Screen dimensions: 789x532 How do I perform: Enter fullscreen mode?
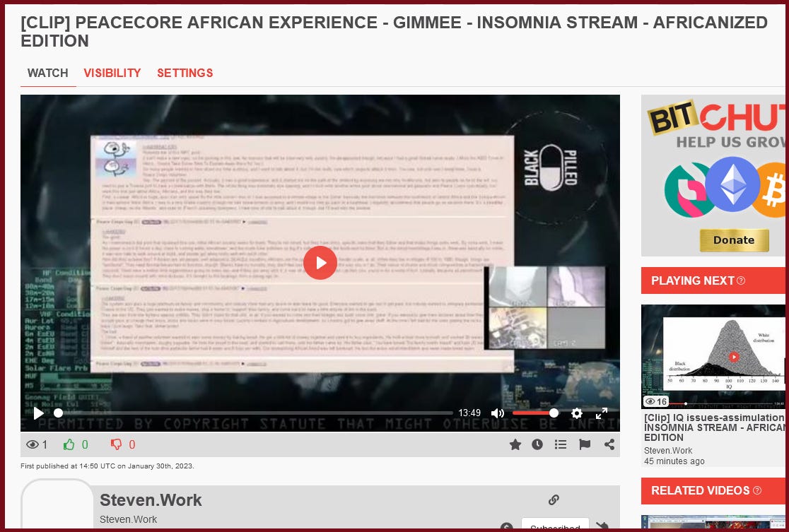[x=602, y=413]
